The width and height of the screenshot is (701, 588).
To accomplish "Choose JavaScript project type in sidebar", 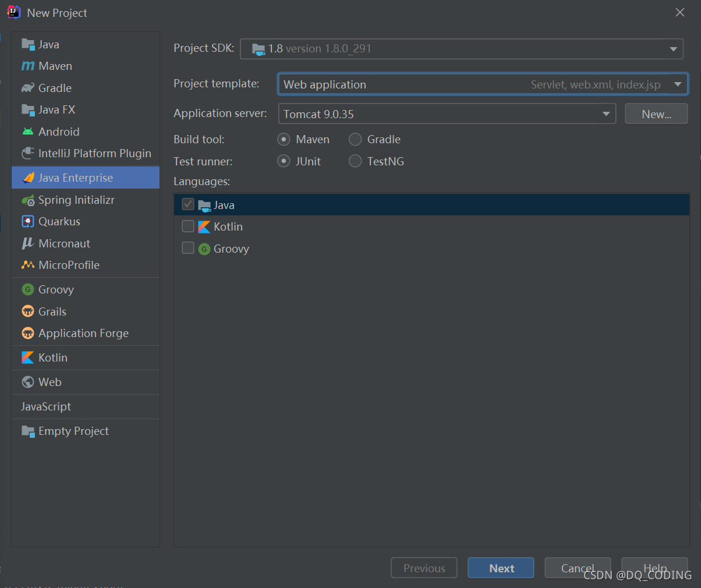I will pyautogui.click(x=86, y=406).
